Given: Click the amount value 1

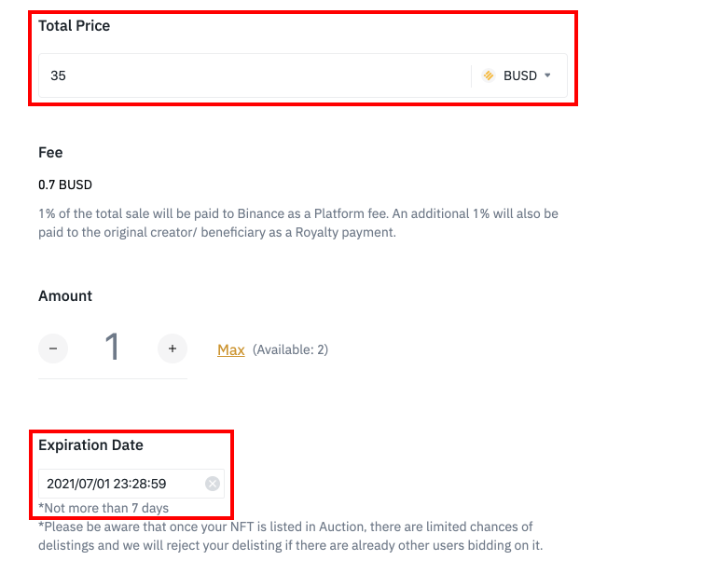Looking at the screenshot, I should tap(112, 348).
